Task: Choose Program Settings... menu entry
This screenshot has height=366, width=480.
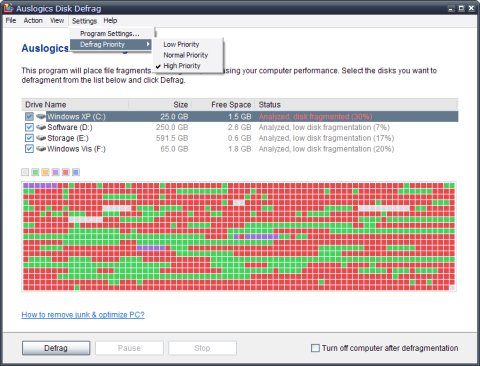Action: 111,34
